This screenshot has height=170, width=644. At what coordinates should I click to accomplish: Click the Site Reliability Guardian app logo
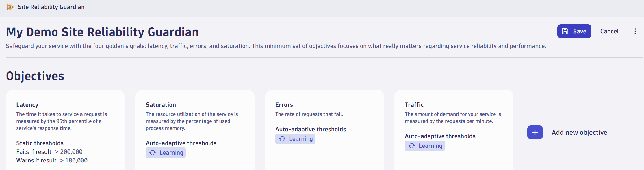coord(10,7)
